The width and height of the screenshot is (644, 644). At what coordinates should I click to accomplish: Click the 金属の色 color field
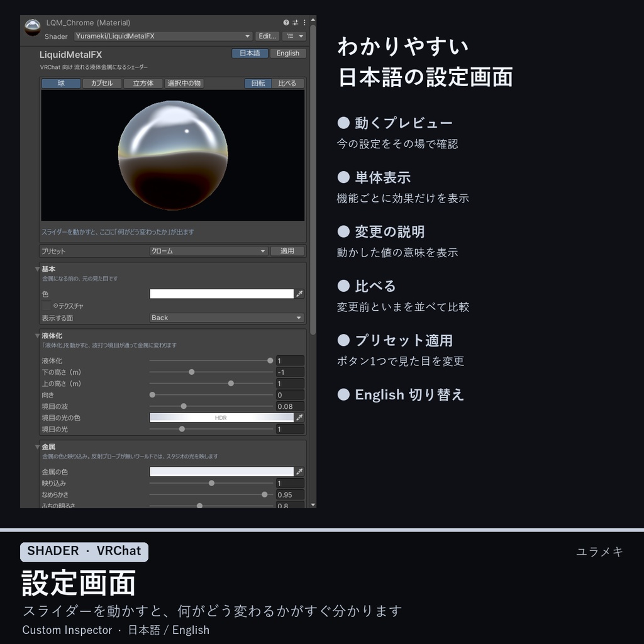click(222, 472)
